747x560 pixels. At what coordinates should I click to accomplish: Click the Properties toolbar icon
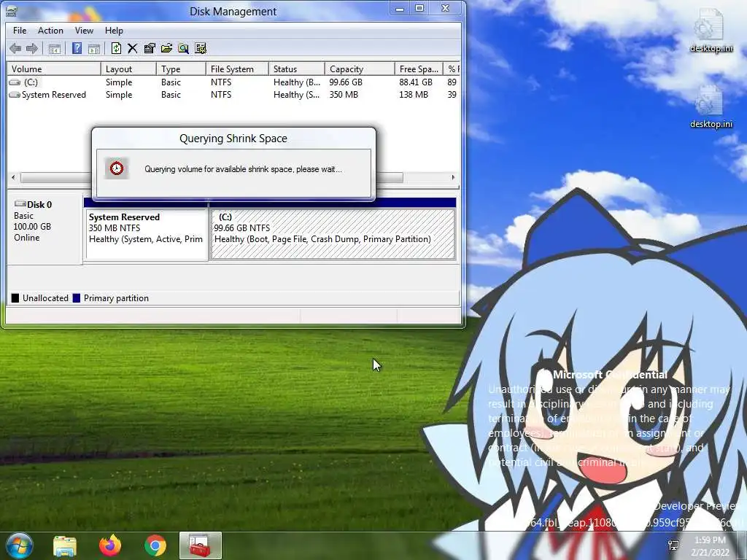point(150,48)
